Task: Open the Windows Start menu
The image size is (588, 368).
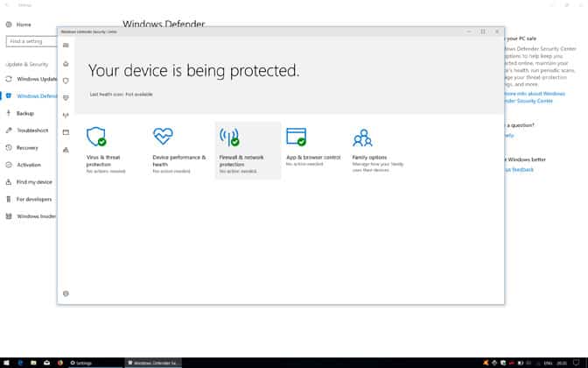Action: click(6, 363)
